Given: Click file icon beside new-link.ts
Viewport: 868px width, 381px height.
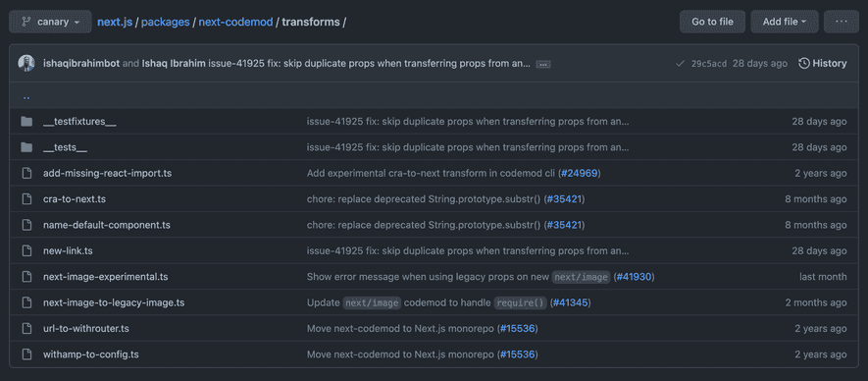Looking at the screenshot, I should coord(26,250).
